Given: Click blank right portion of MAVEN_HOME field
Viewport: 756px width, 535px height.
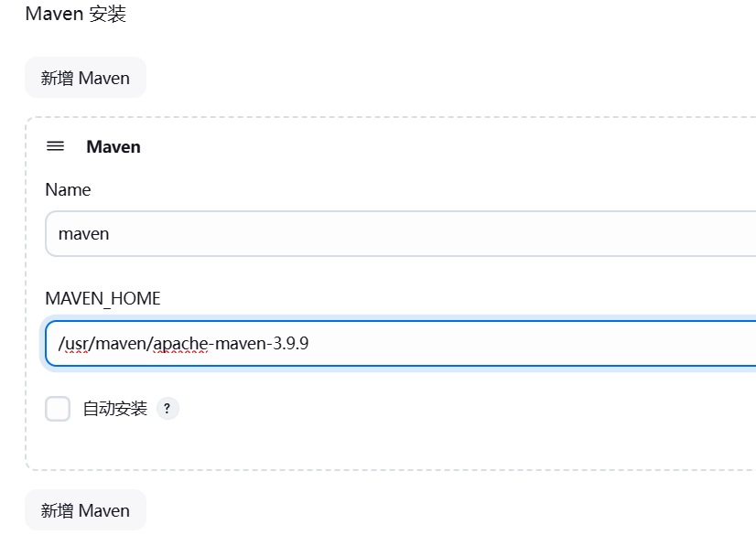Looking at the screenshot, I should pyautogui.click(x=530, y=343).
